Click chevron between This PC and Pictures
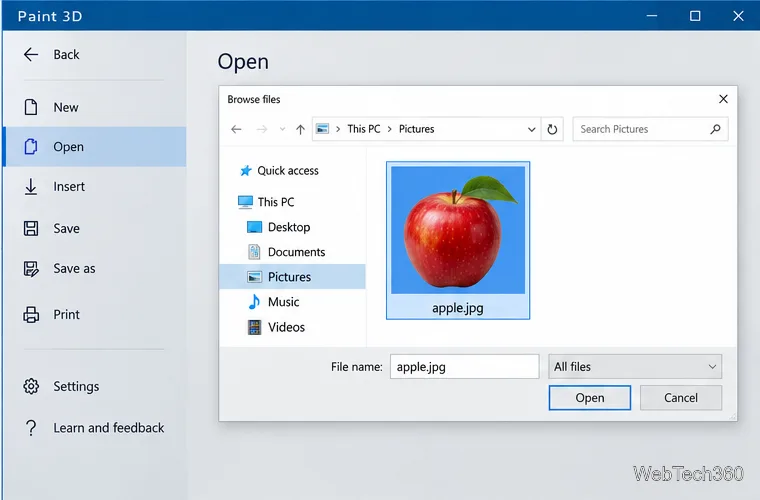 [x=389, y=129]
